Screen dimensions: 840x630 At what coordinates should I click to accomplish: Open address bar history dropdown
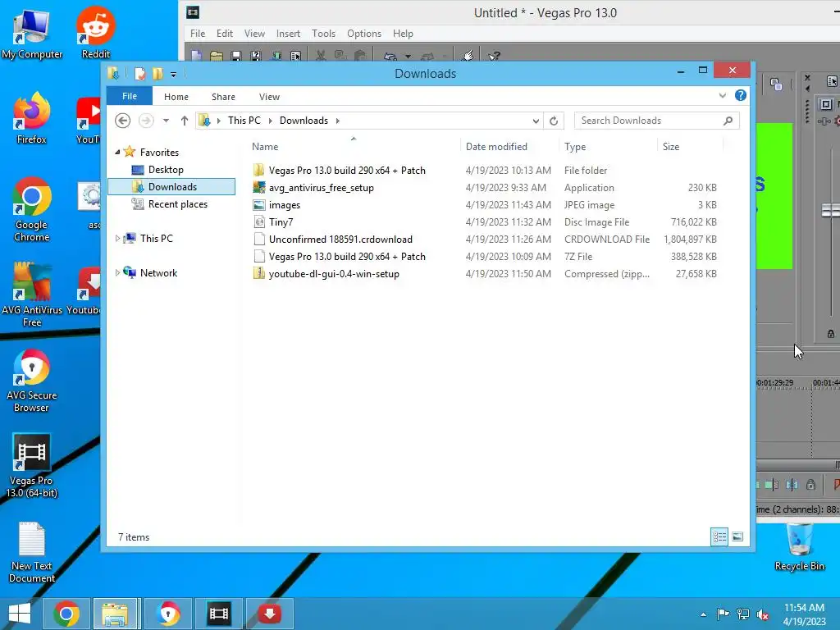pyautogui.click(x=536, y=121)
